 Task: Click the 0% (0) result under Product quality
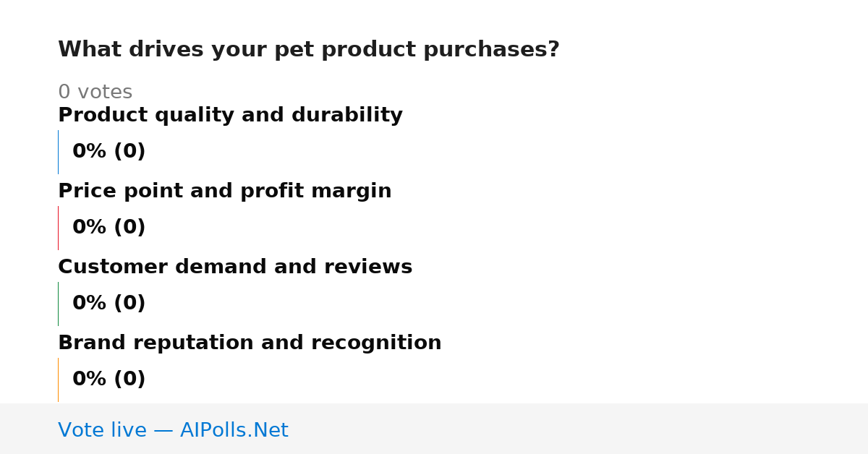(109, 152)
